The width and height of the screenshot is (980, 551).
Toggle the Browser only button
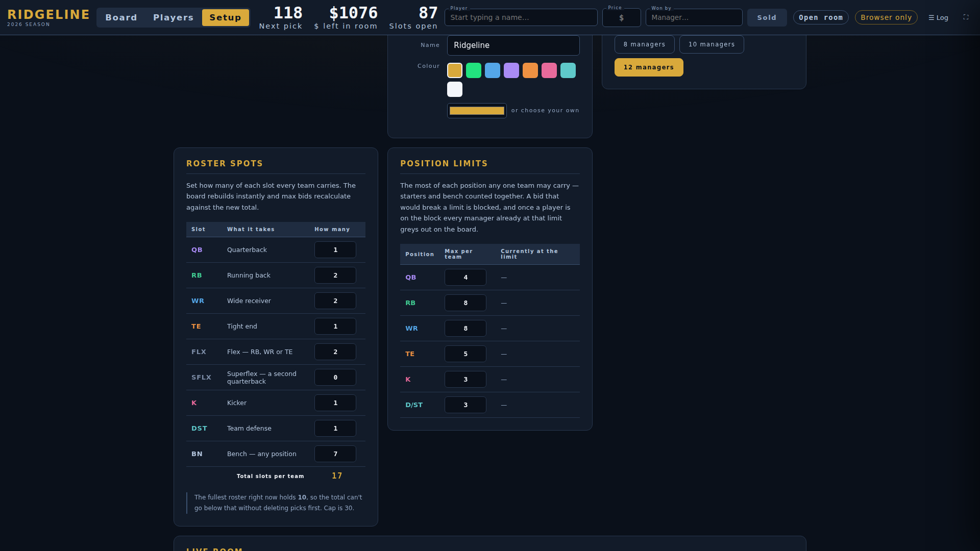tap(886, 17)
